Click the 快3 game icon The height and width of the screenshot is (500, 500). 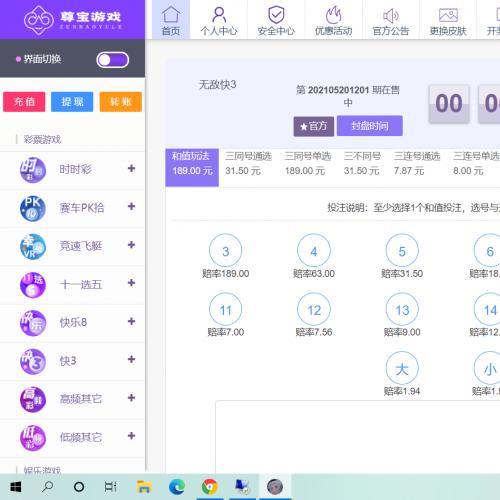coord(33,361)
